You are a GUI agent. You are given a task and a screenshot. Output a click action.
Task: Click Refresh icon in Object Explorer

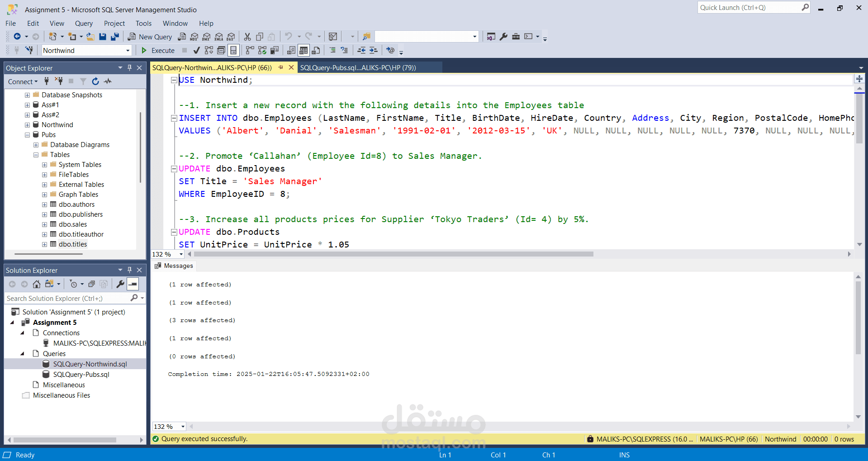point(95,81)
